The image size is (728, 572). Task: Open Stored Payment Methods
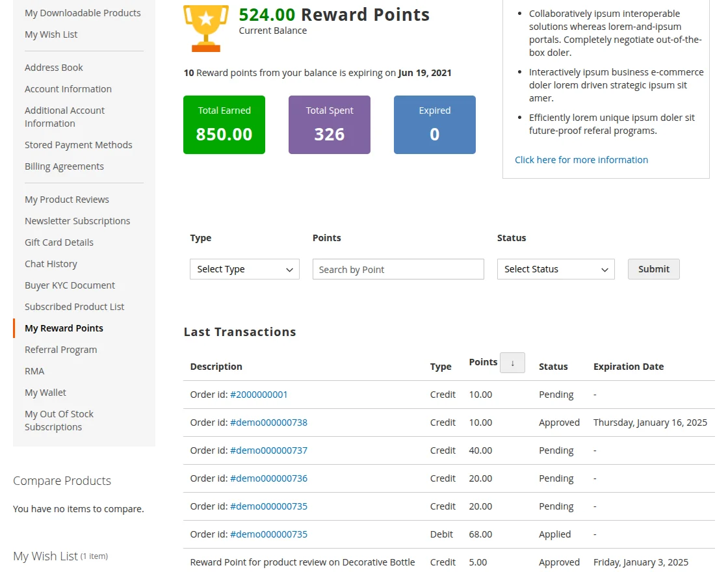(79, 144)
